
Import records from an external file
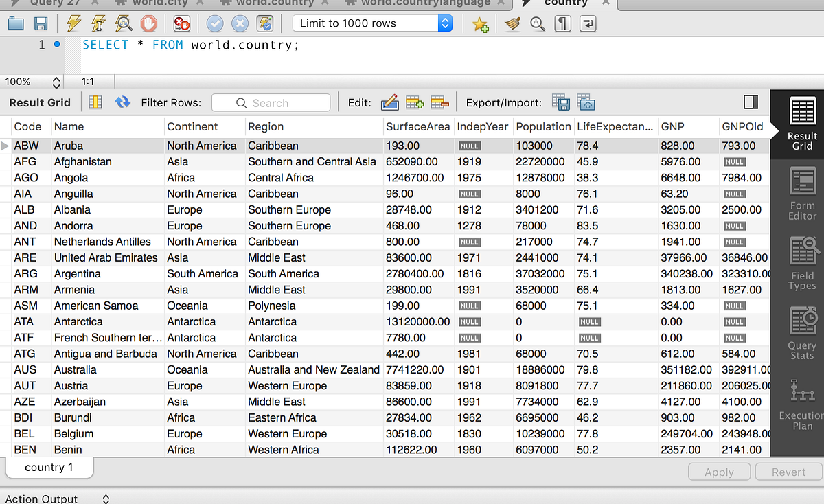(586, 102)
